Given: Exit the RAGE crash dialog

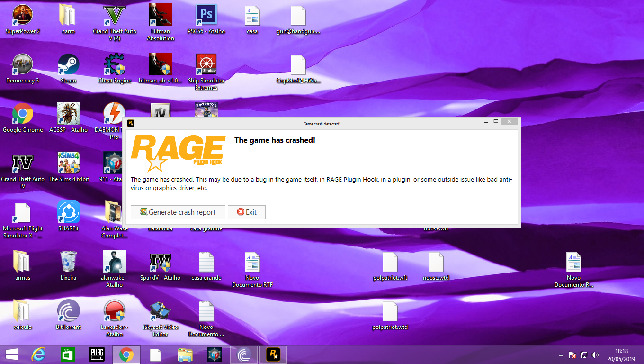Looking at the screenshot, I should (x=247, y=212).
